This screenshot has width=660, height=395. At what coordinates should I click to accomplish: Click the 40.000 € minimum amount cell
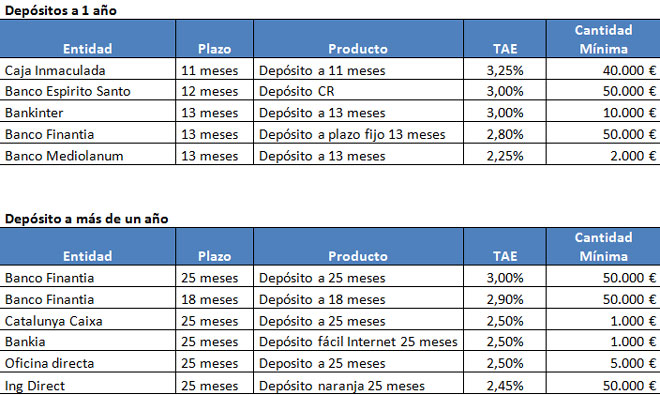click(603, 69)
